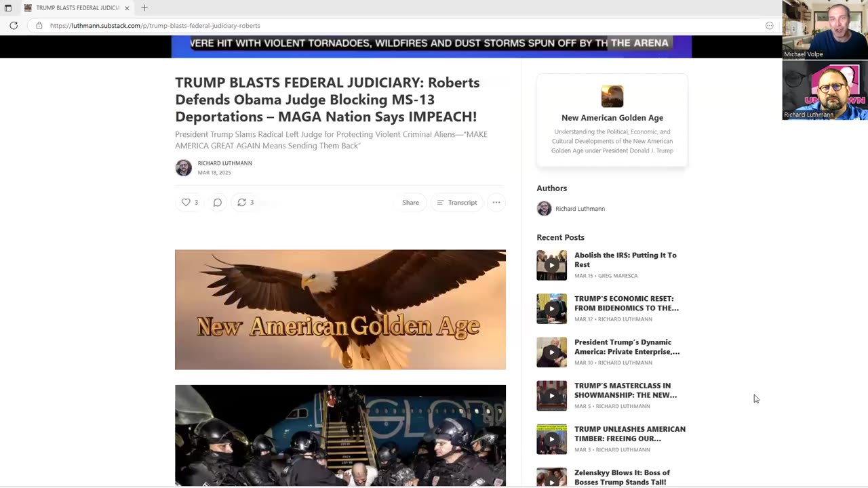Open the airplane deportation photo
Viewport: 868px width, 488px height.
340,435
